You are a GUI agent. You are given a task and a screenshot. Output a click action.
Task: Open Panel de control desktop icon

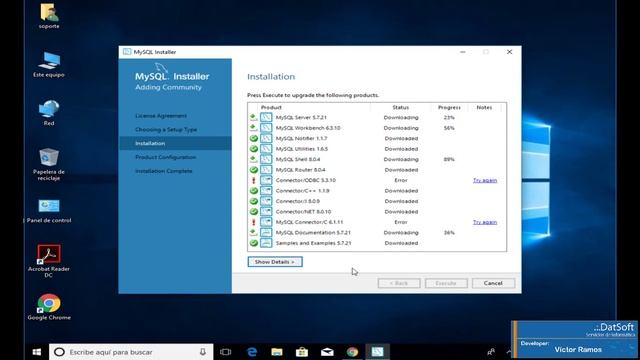(49, 211)
